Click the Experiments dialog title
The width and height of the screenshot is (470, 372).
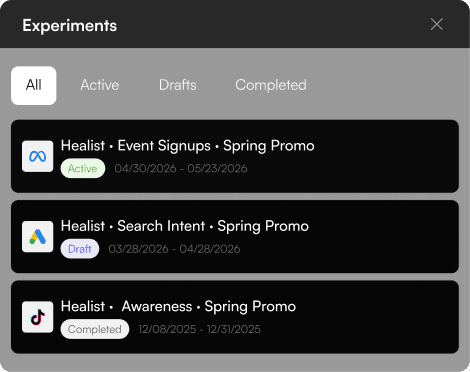point(70,26)
